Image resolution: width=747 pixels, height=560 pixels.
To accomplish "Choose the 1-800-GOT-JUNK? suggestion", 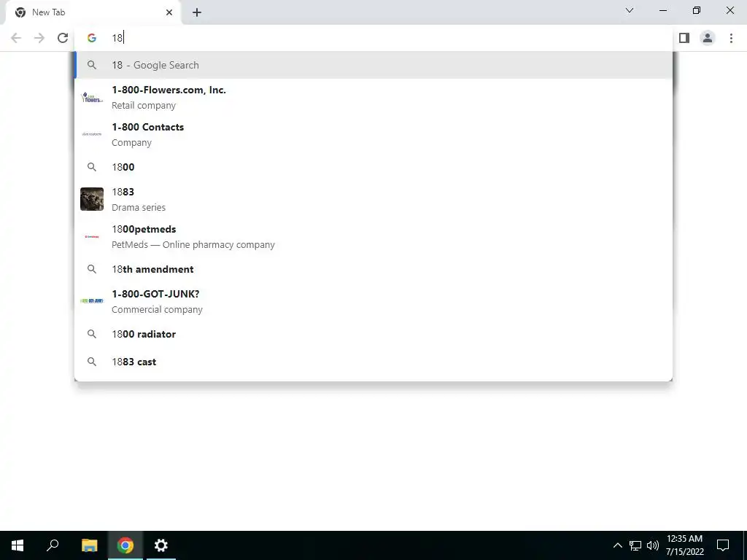I will [x=373, y=301].
